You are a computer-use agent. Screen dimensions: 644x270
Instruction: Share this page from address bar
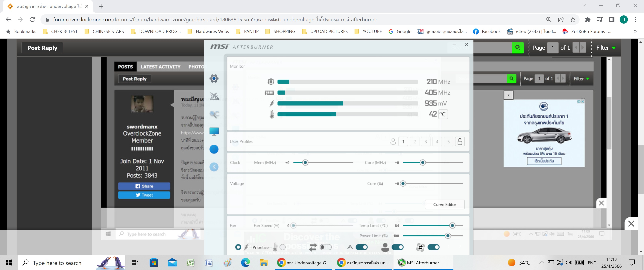click(561, 19)
